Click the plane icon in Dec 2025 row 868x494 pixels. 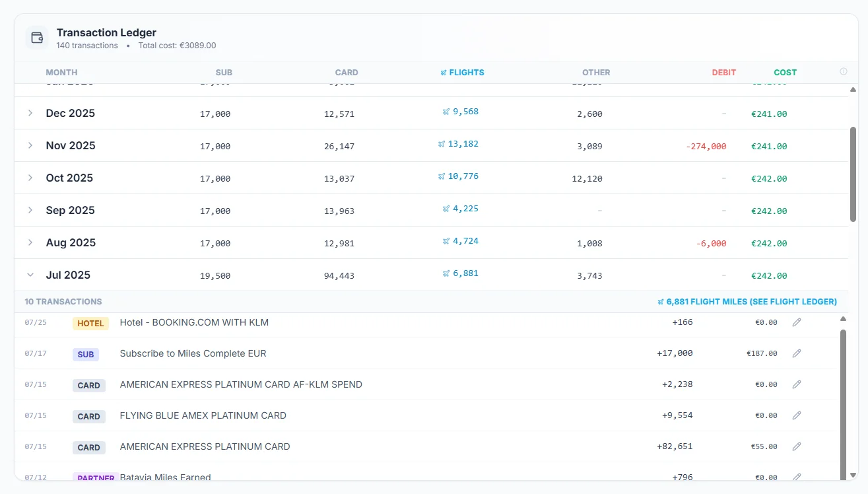(x=446, y=112)
